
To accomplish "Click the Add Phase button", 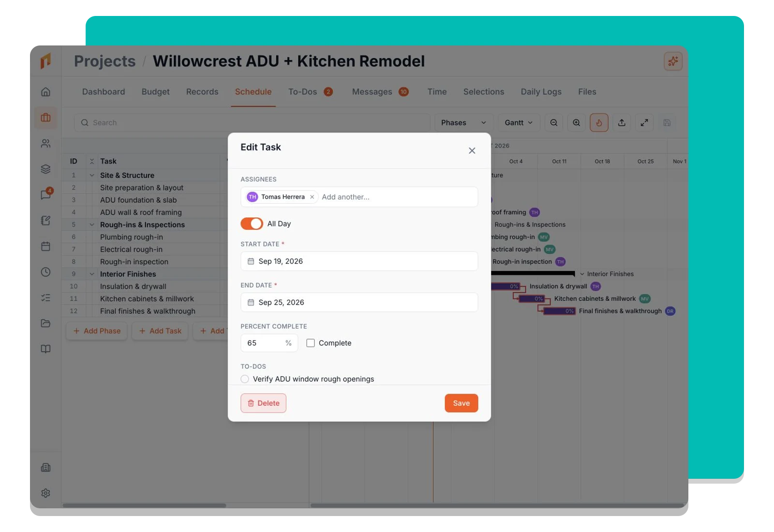I will click(97, 331).
